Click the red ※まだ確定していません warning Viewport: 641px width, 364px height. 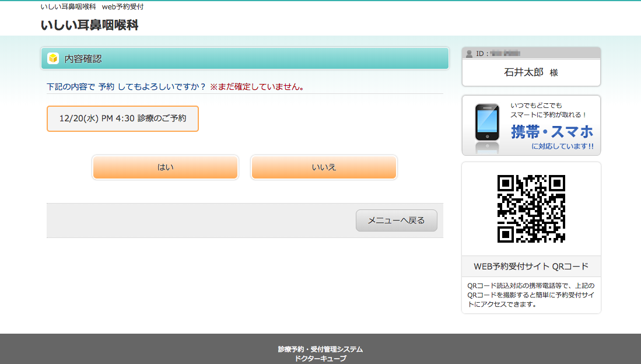point(257,87)
